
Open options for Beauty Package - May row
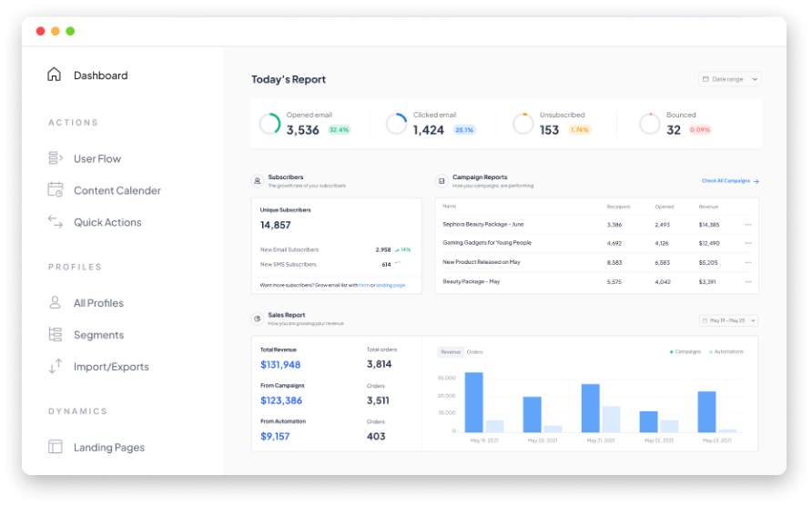click(748, 282)
